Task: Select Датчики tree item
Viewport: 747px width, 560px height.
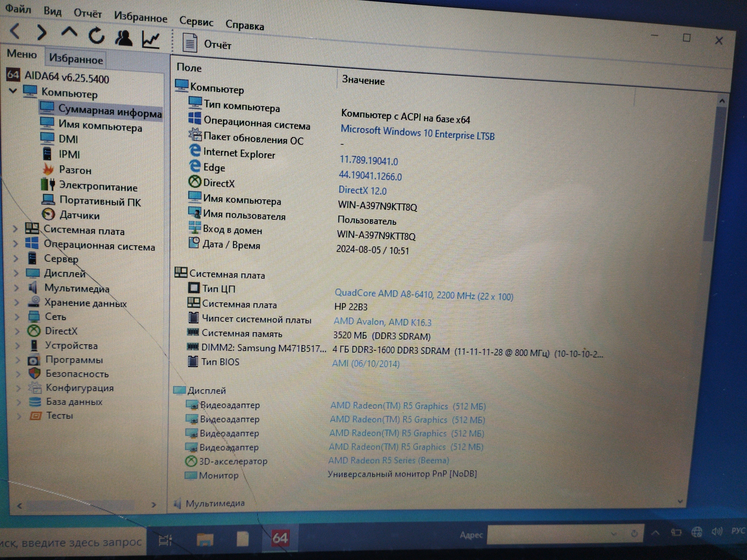Action: (79, 215)
